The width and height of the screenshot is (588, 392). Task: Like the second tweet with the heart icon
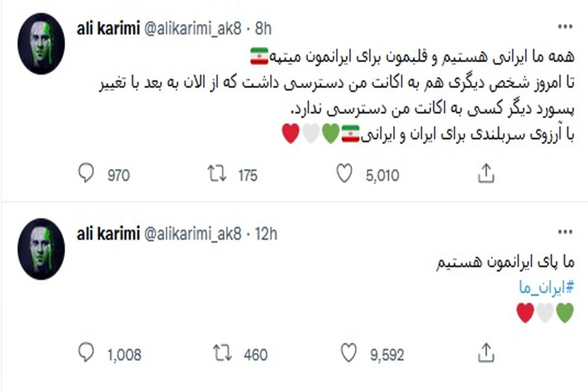(349, 349)
